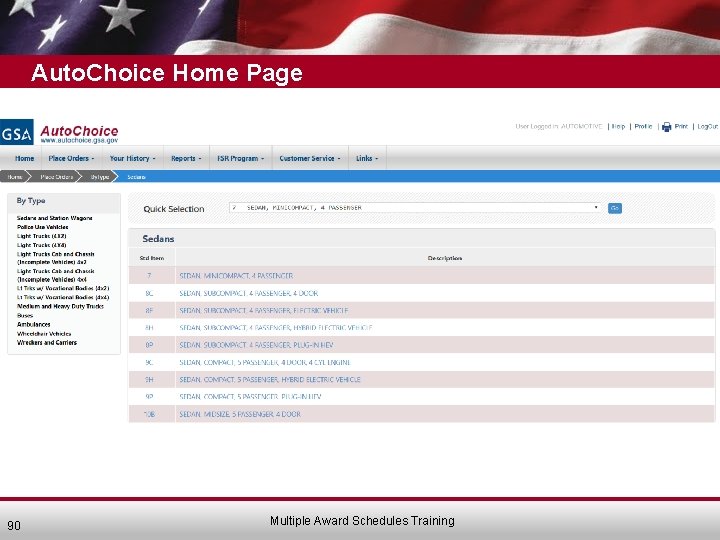This screenshot has height=540, width=720.
Task: Select Buses category
Action: point(25,315)
